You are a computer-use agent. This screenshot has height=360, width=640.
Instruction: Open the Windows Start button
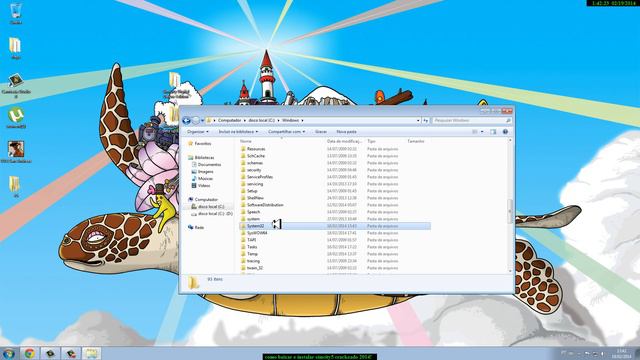tap(9, 353)
